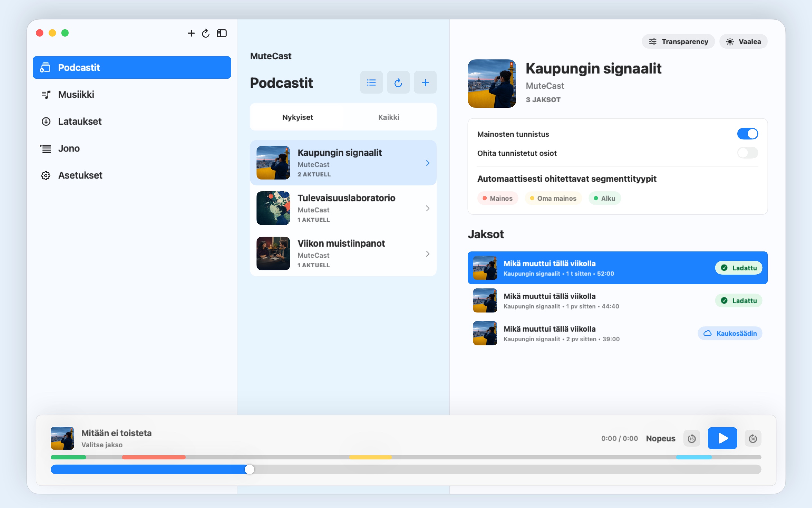The width and height of the screenshot is (812, 508).
Task: Click the blue play button
Action: point(722,438)
